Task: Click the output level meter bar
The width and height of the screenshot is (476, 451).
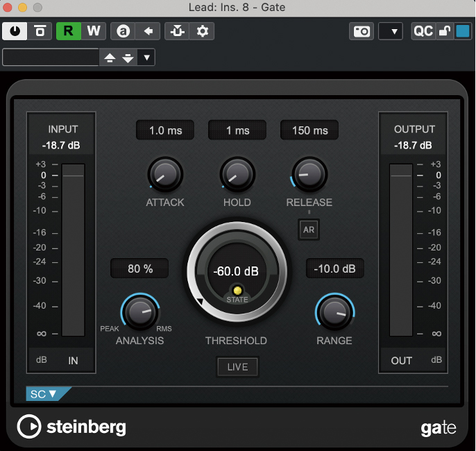Action: [x=401, y=250]
